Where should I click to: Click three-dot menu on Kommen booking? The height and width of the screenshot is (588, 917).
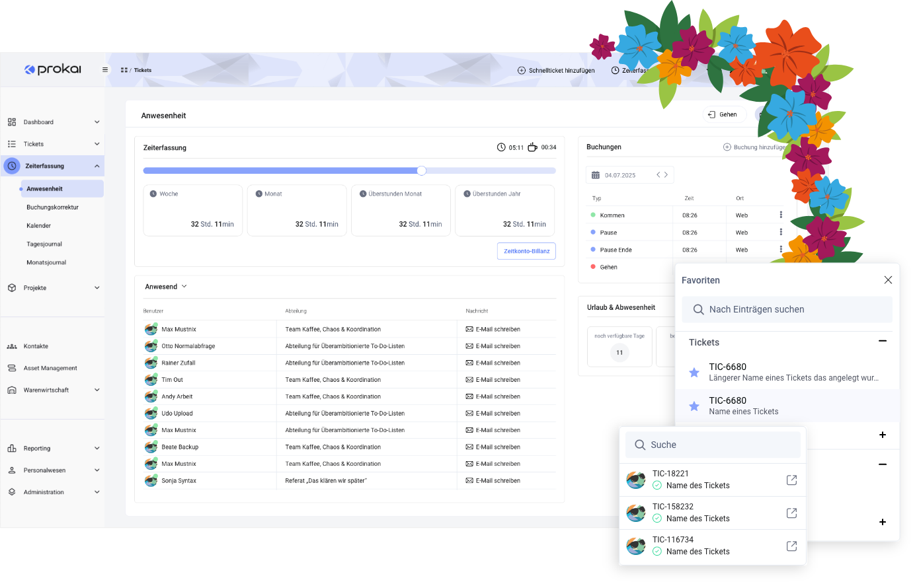point(781,215)
